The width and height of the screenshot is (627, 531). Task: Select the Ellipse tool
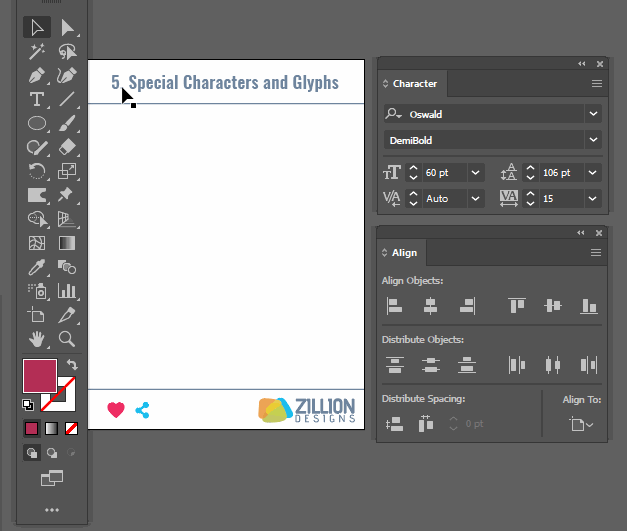pyautogui.click(x=37, y=123)
